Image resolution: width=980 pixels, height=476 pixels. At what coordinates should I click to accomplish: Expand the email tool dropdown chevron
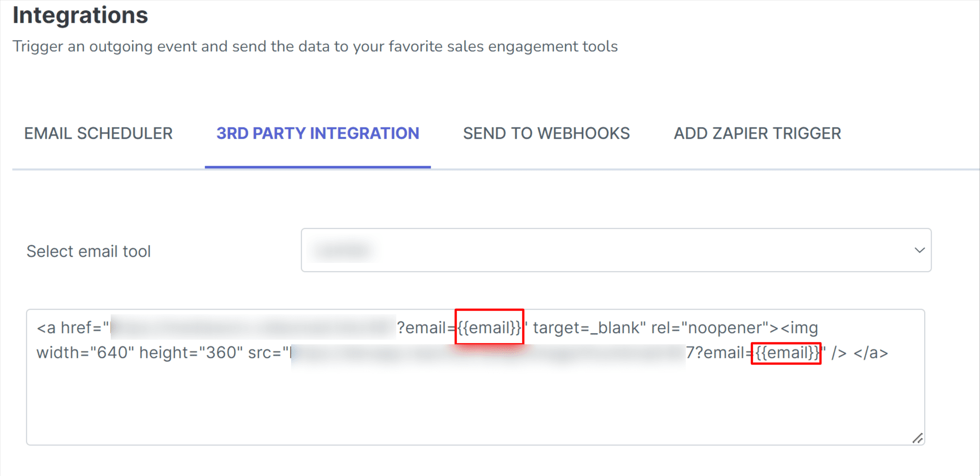pos(919,250)
